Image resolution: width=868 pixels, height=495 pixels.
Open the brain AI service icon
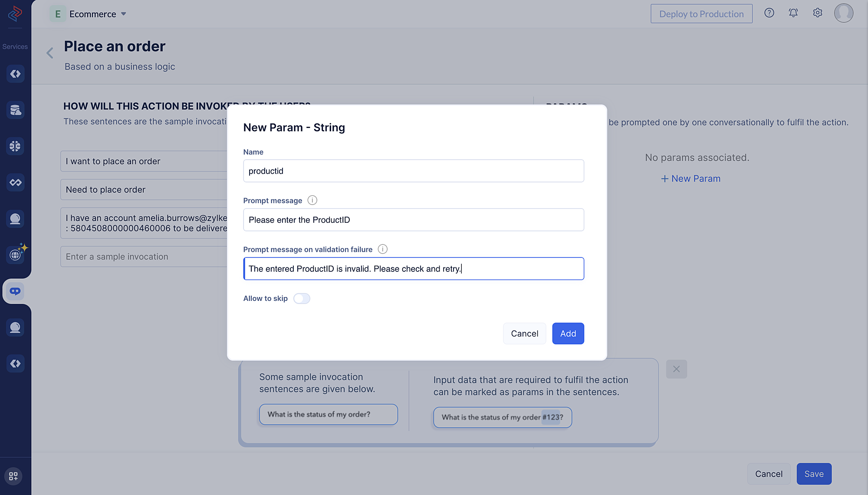[x=15, y=146]
